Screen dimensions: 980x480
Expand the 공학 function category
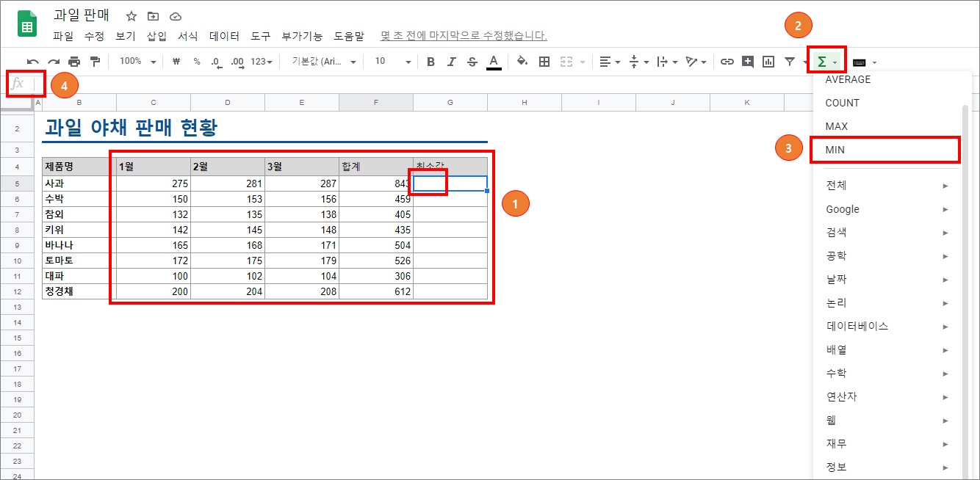(x=885, y=256)
